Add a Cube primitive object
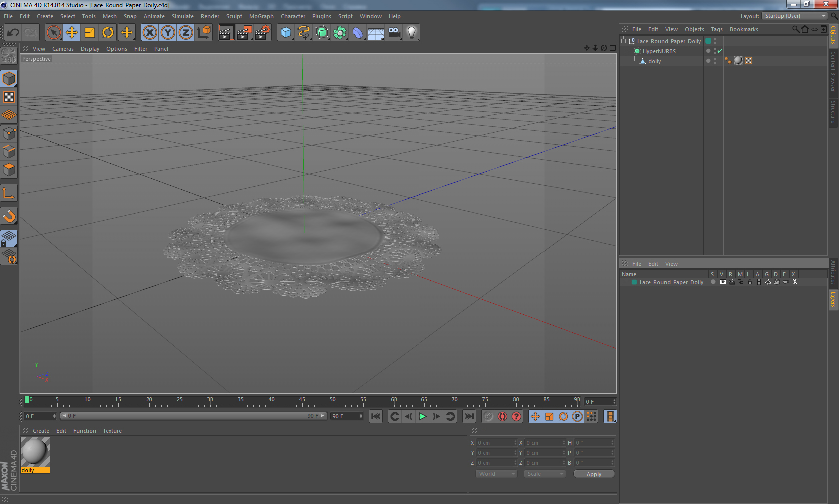This screenshot has width=839, height=504. point(286,33)
